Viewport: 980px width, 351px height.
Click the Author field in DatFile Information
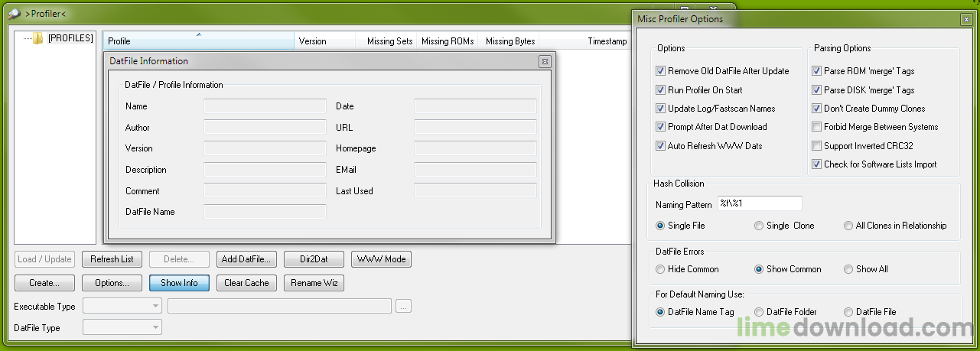pyautogui.click(x=265, y=128)
